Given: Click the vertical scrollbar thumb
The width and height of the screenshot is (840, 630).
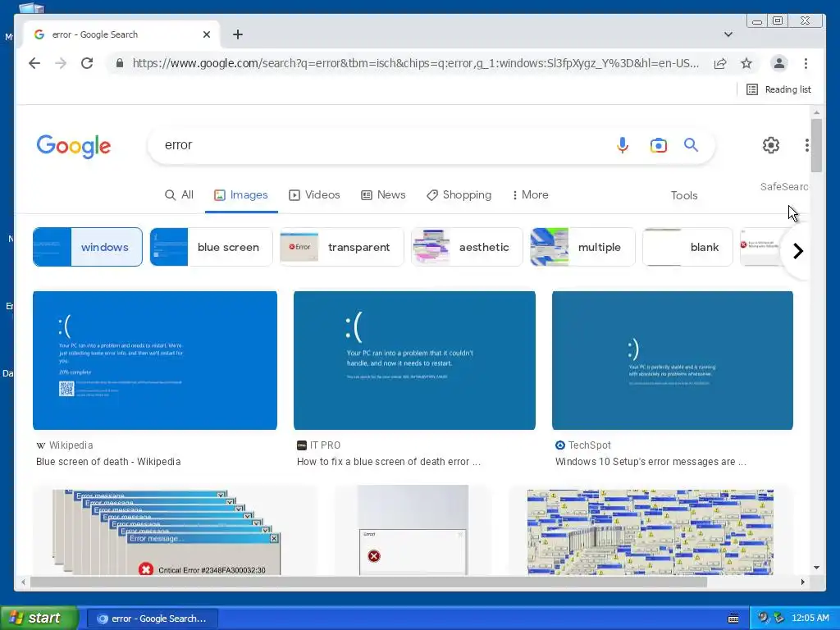Looking at the screenshot, I should 816,146.
